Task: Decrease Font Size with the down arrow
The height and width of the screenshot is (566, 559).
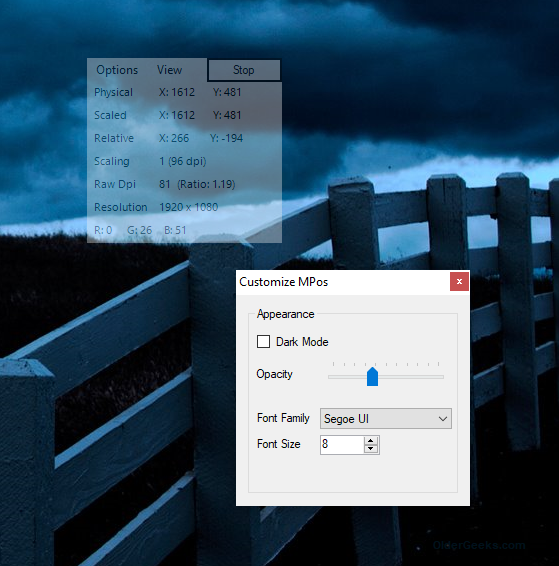Action: pos(371,449)
